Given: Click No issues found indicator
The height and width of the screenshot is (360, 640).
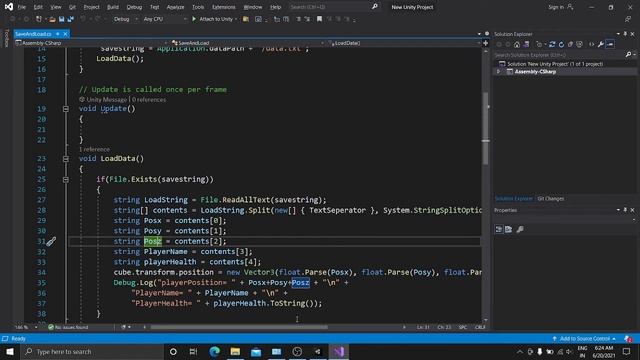Looking at the screenshot, I should pos(68,327).
